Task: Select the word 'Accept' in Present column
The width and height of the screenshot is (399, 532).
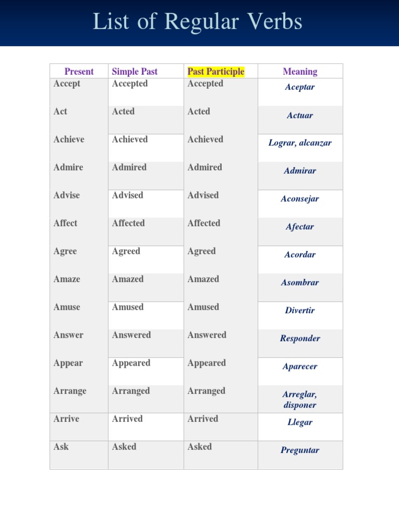Action: [x=67, y=84]
